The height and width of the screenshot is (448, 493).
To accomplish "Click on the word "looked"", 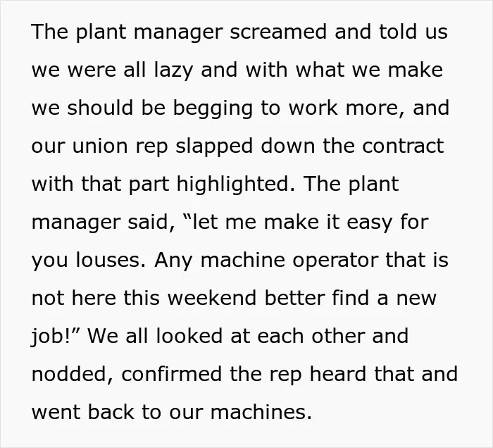I will pos(189,336).
